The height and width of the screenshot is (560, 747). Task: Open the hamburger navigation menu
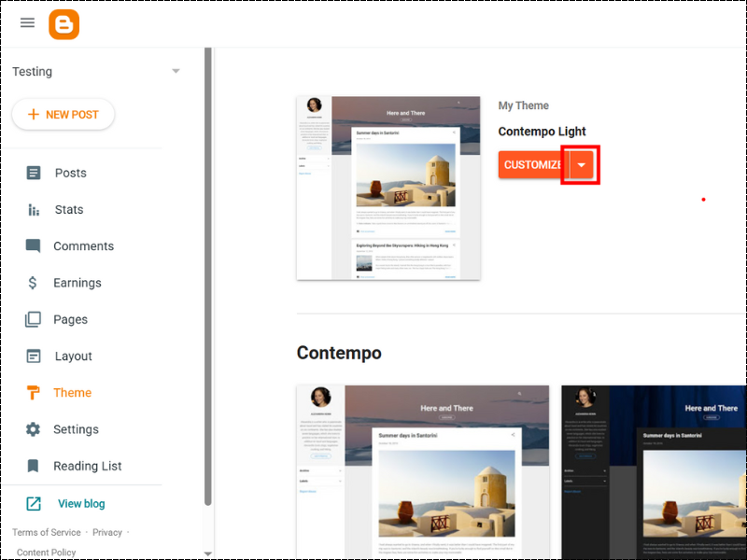(x=27, y=22)
